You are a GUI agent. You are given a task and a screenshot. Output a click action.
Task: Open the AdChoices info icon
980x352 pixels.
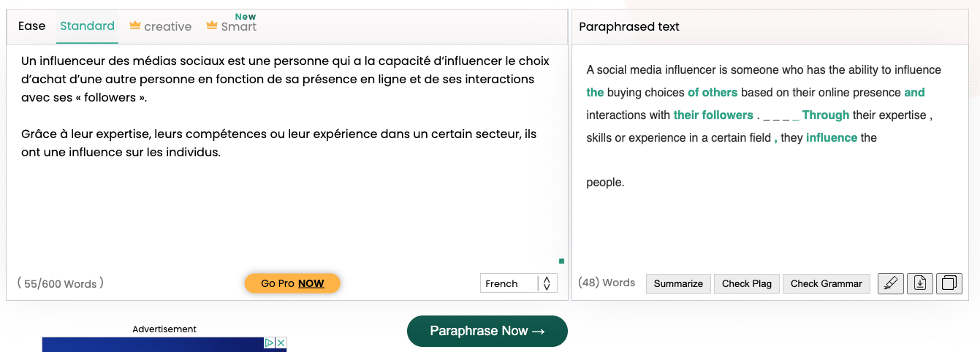[x=269, y=343]
